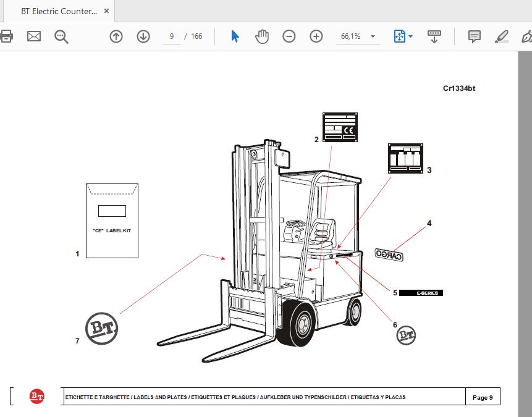Image resolution: width=532 pixels, height=417 pixels.
Task: Click the large BT logo near number 7
Action: 101,329
